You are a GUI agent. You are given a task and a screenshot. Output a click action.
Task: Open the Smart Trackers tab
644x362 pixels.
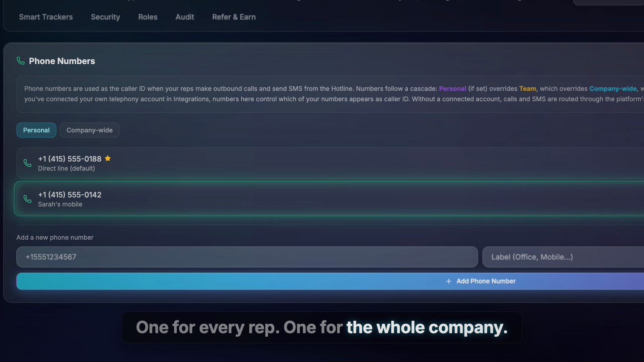[x=46, y=17]
